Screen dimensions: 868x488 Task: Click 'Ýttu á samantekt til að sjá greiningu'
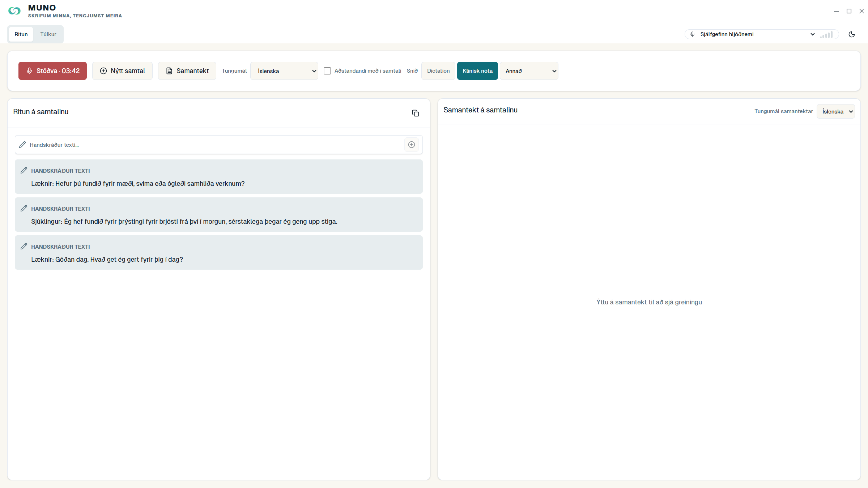(649, 302)
